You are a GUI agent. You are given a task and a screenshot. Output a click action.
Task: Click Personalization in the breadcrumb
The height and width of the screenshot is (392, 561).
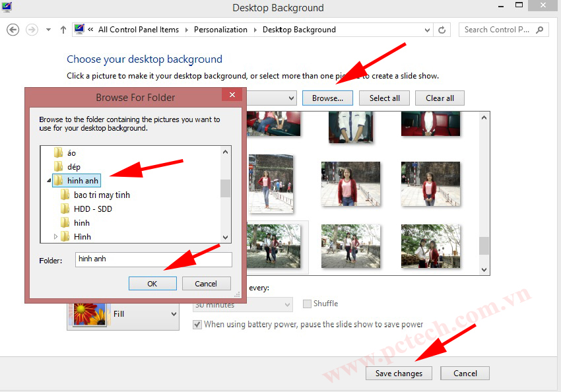pyautogui.click(x=221, y=30)
